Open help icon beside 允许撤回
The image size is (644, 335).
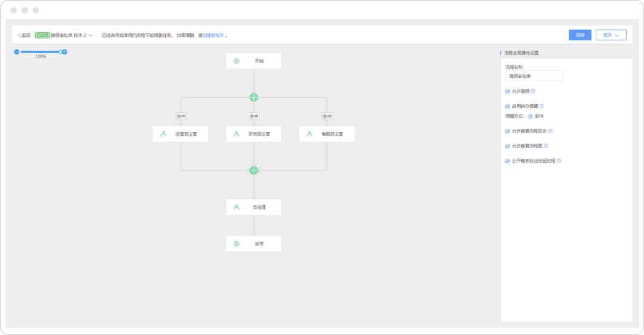pyautogui.click(x=533, y=91)
